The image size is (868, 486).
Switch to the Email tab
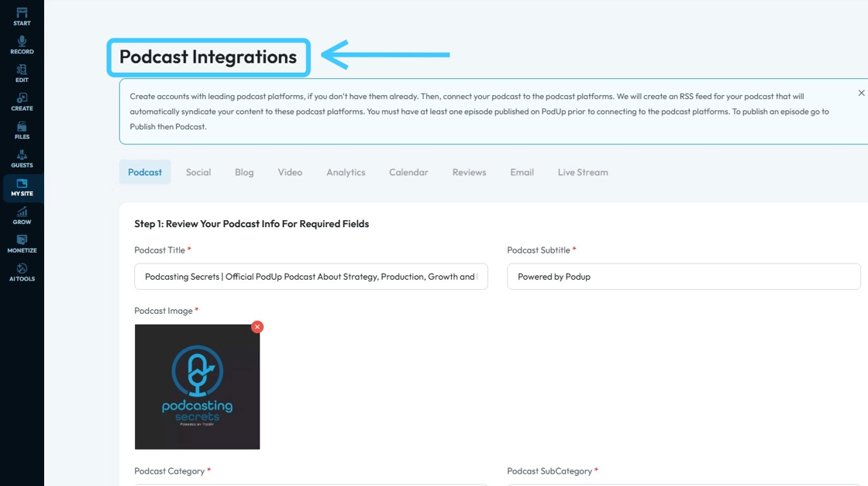pyautogui.click(x=522, y=172)
